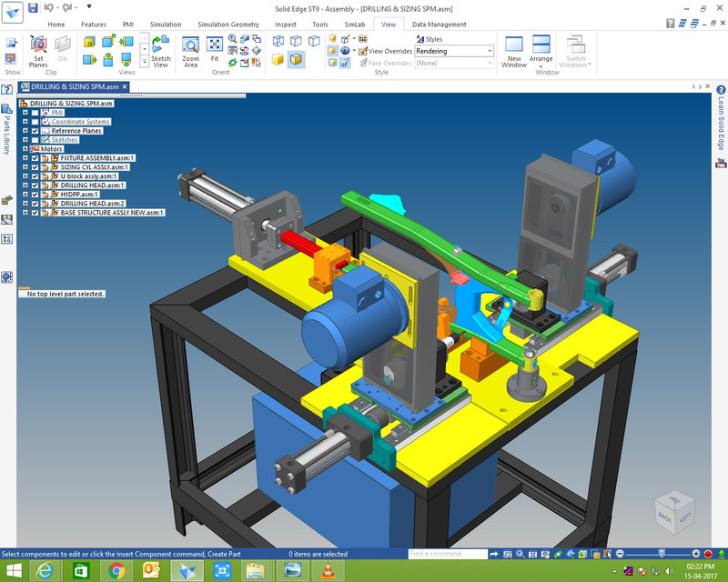Screen dimensions: 728x582
Task: Click the Styles command in Style group
Action: (x=430, y=40)
